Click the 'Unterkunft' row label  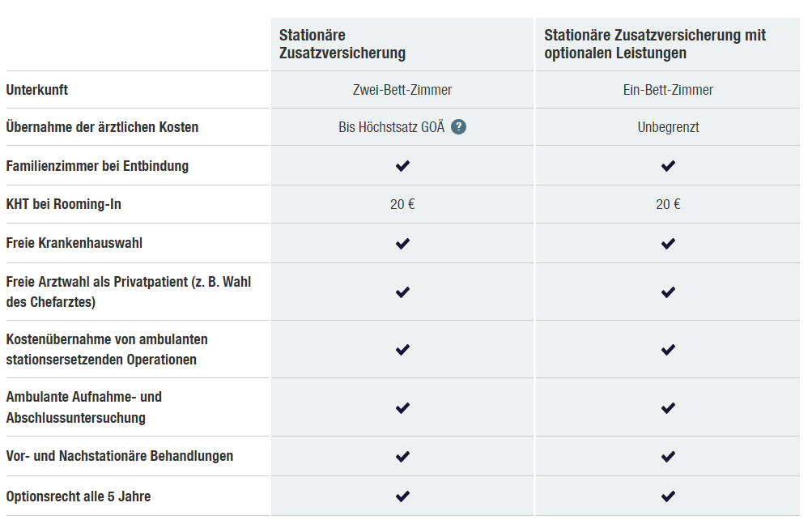click(37, 90)
